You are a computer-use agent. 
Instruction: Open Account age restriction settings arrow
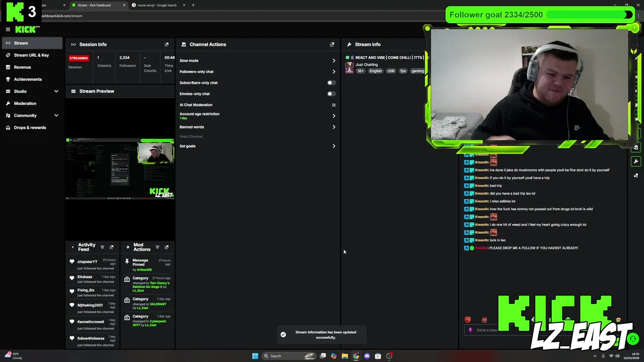click(x=334, y=116)
